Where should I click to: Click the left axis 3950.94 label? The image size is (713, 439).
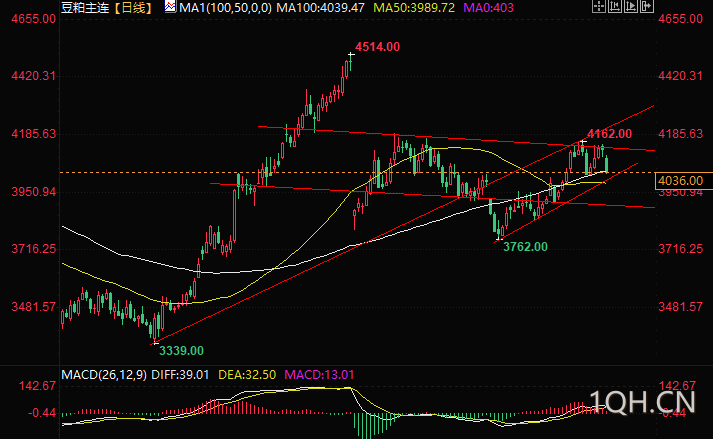pos(34,192)
